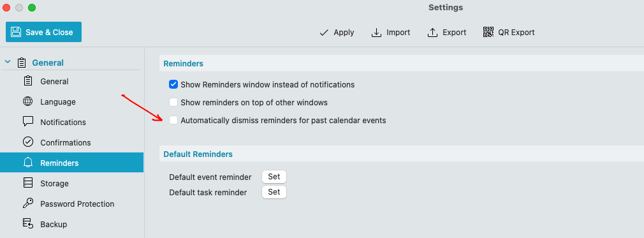The height and width of the screenshot is (238, 644).
Task: Click the QR Export code icon
Action: [x=488, y=32]
